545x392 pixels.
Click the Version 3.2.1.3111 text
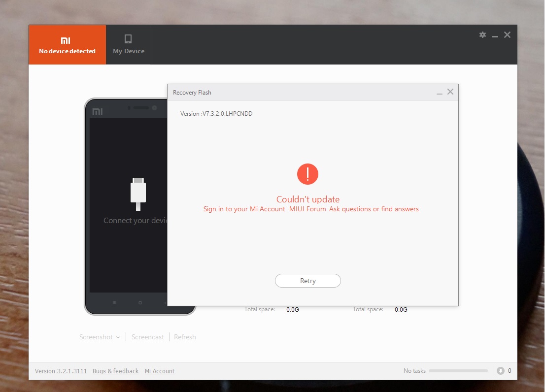[61, 371]
